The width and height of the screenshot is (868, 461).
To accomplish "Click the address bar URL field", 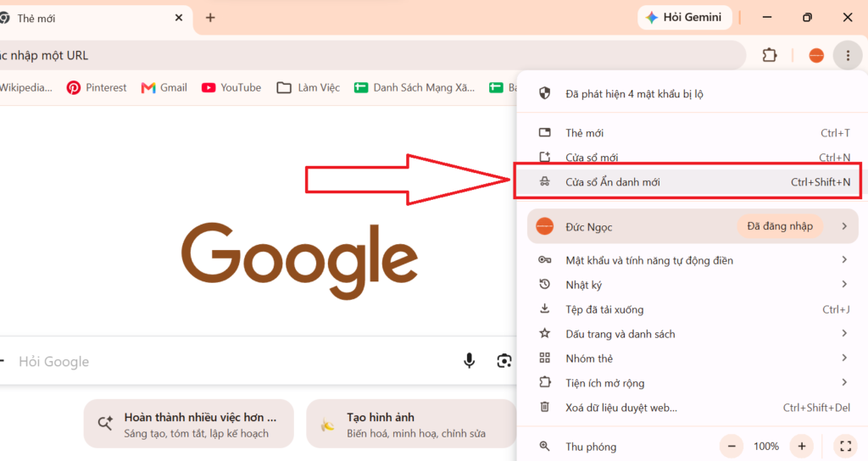I will coord(371,55).
